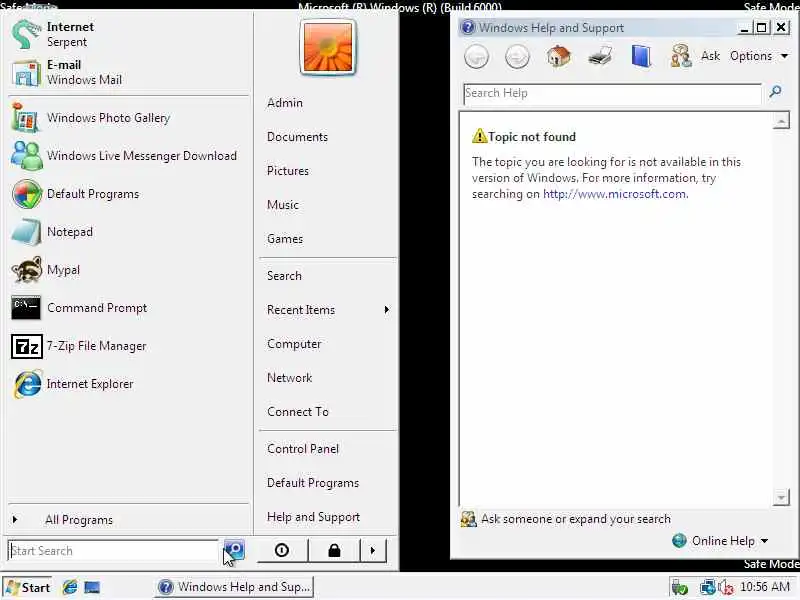Click in the Start Search box

tap(113, 551)
